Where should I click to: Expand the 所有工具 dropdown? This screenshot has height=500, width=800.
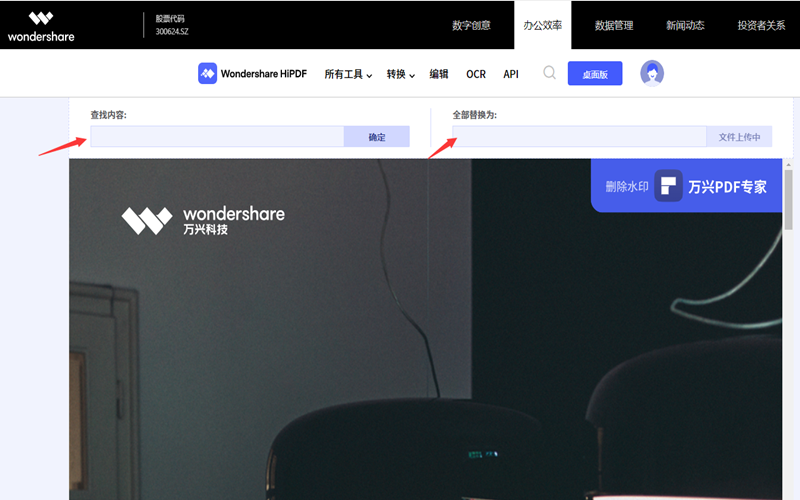(x=348, y=74)
